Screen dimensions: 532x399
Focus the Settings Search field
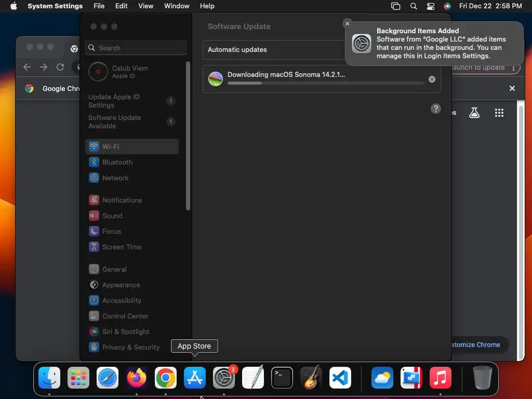(136, 48)
